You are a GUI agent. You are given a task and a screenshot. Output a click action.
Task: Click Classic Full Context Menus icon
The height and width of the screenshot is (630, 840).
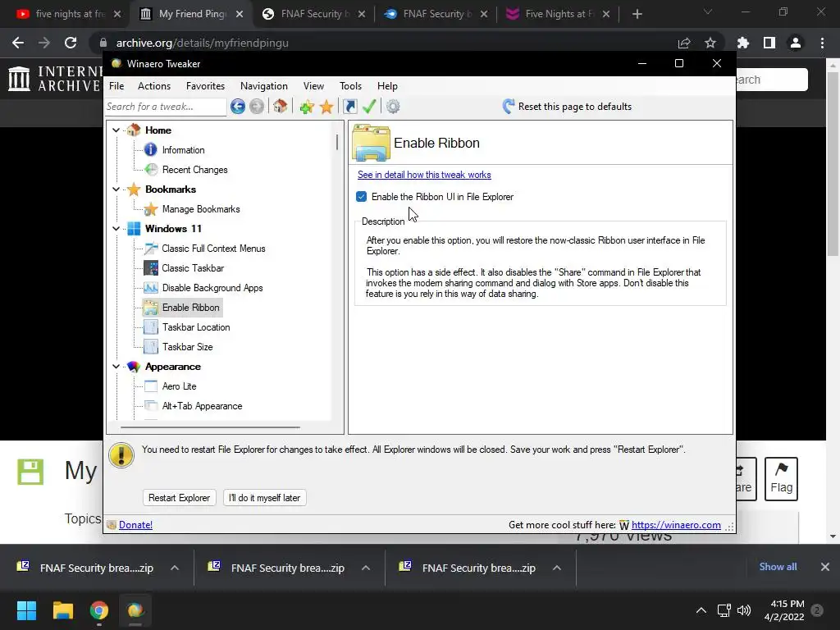(x=151, y=248)
